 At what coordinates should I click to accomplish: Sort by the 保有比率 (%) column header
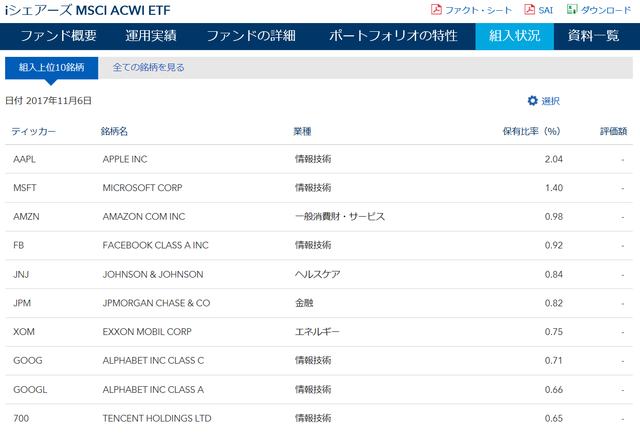click(531, 131)
